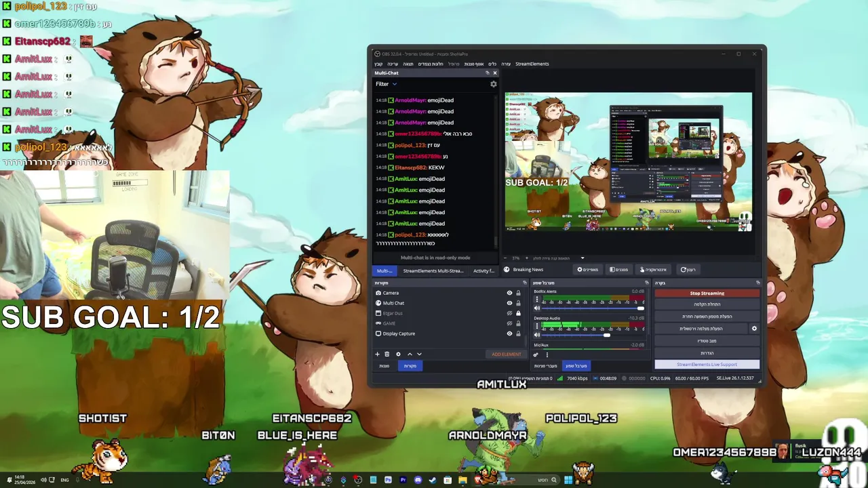The image size is (868, 488).
Task: Click התחלת הקלטה (Start Recording) button
Action: [x=707, y=304]
